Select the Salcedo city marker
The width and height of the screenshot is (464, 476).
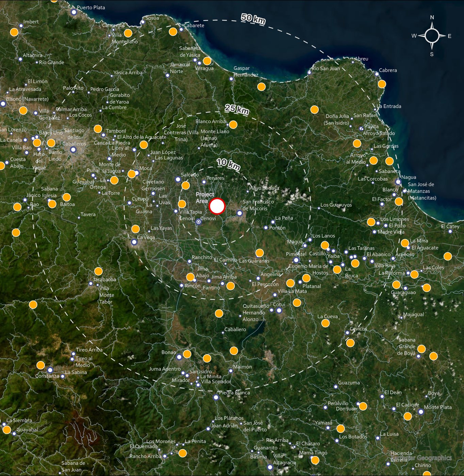coord(178,179)
